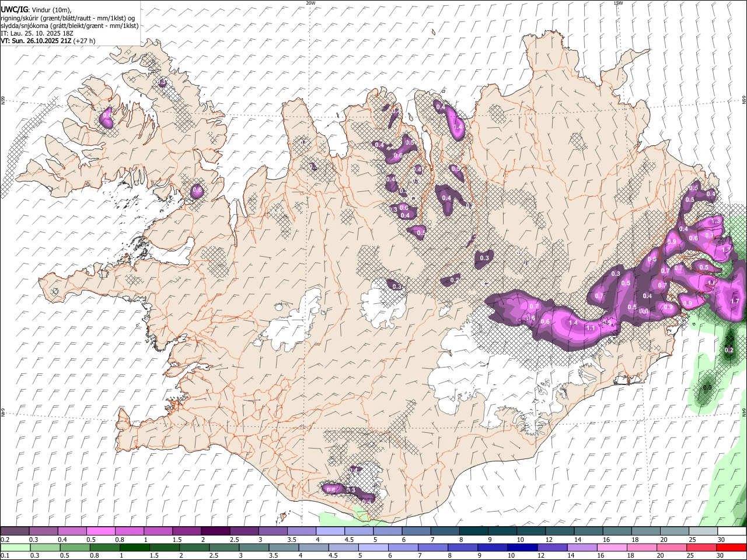Viewport: 747px width, 560px height.
Task: Click the '0.1' label under rain legend
Action: [5, 555]
